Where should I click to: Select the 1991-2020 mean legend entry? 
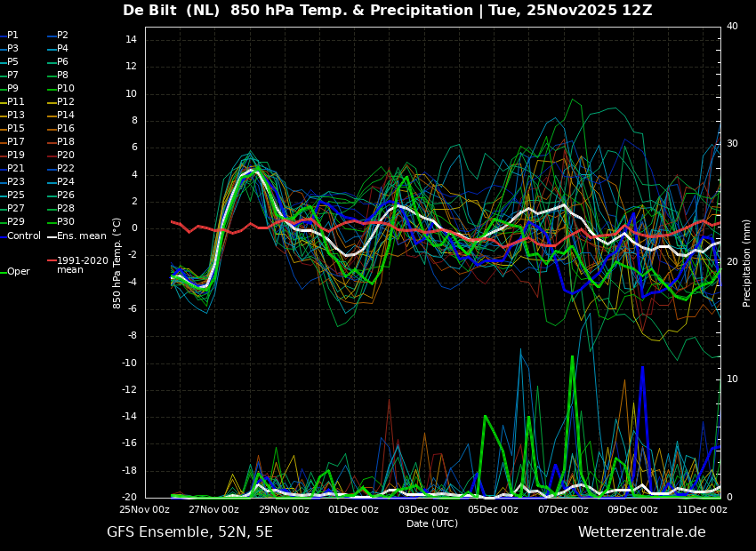click(77, 265)
